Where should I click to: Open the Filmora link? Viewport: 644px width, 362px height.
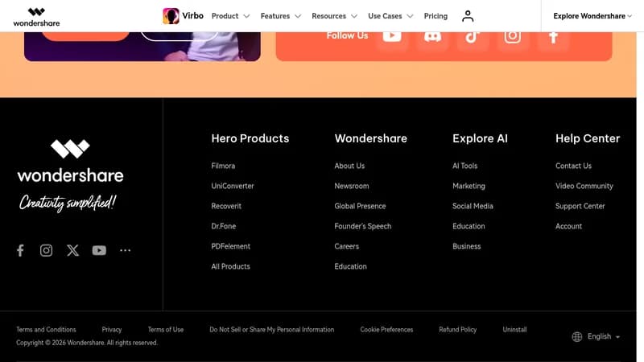click(x=223, y=166)
